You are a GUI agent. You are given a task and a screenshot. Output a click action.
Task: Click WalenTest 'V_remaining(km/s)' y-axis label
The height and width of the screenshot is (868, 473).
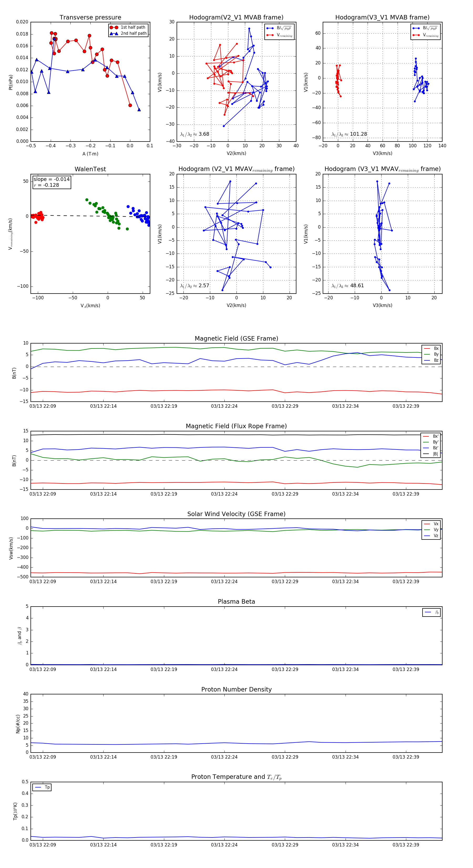[x=11, y=234]
